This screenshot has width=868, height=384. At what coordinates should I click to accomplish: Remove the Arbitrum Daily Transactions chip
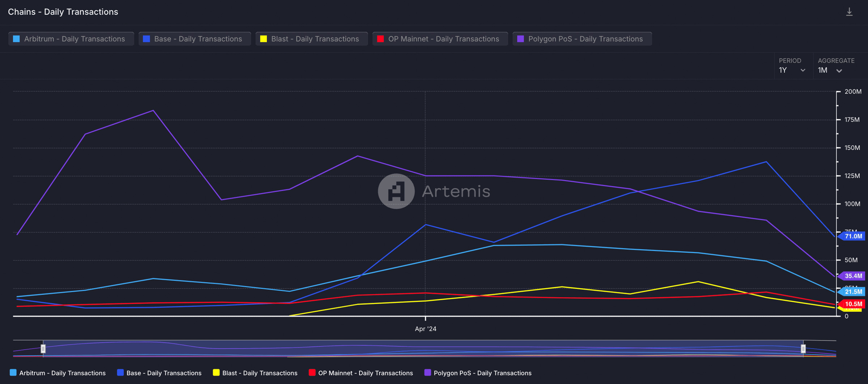coord(71,39)
